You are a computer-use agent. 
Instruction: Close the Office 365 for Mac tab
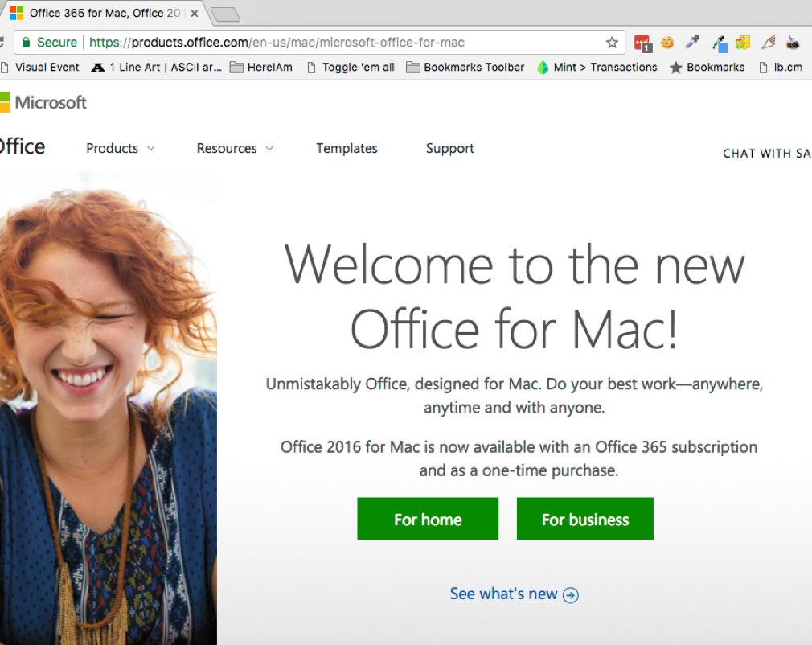(195, 14)
